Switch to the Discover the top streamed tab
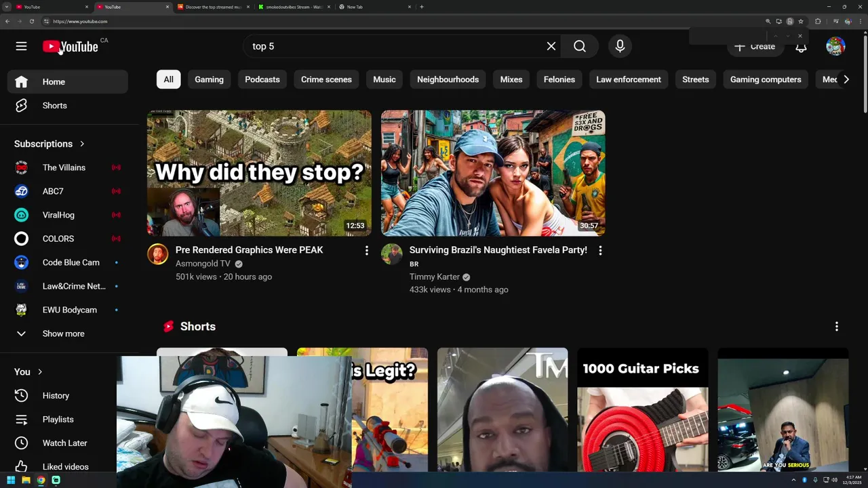The height and width of the screenshot is (488, 868). tap(212, 7)
